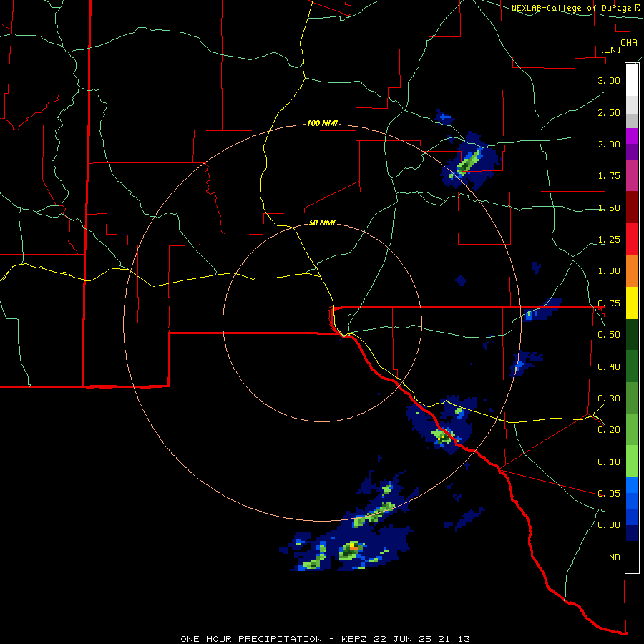Viewport: 644px width, 644px height.
Task: Pick the black ND swatch in color bar
Action: [x=632, y=557]
